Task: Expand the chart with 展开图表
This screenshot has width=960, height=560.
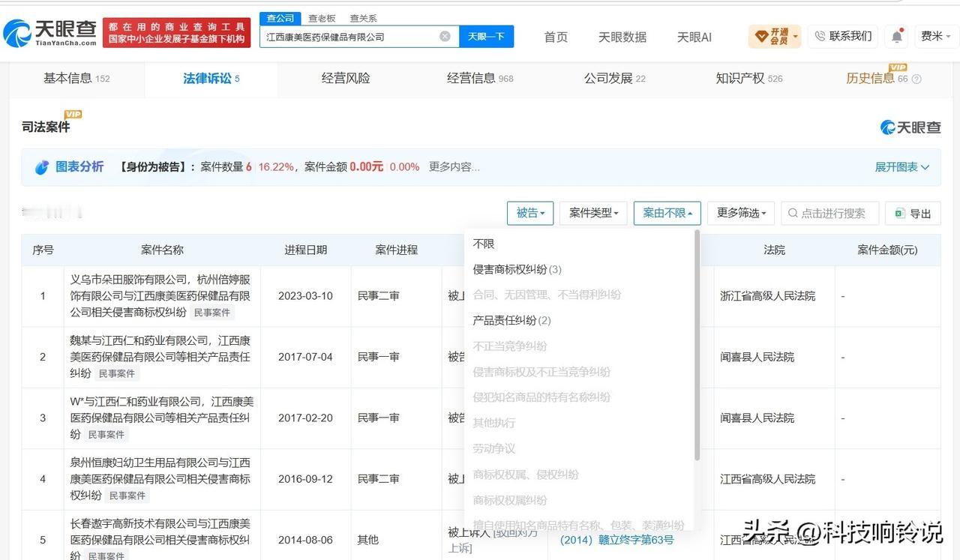Action: tap(902, 167)
